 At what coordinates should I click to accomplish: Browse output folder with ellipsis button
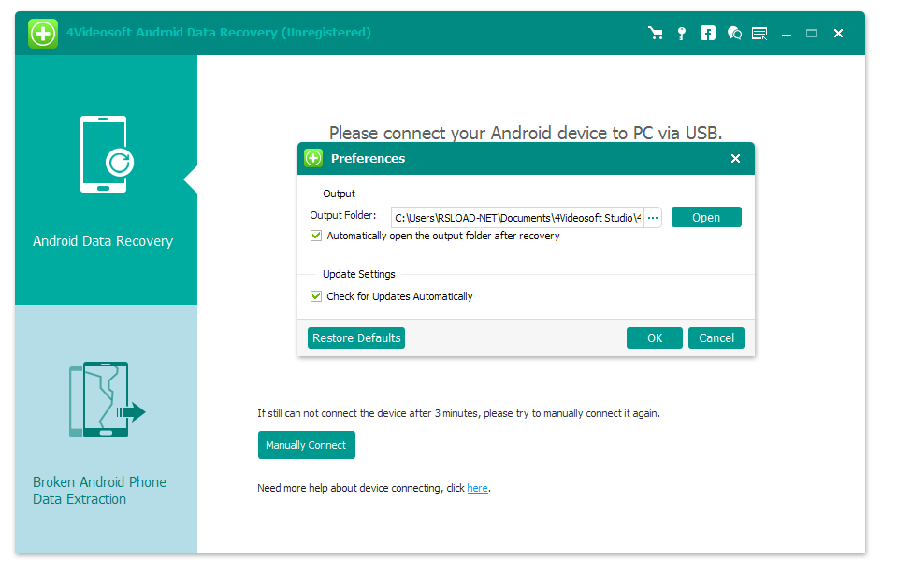[653, 218]
